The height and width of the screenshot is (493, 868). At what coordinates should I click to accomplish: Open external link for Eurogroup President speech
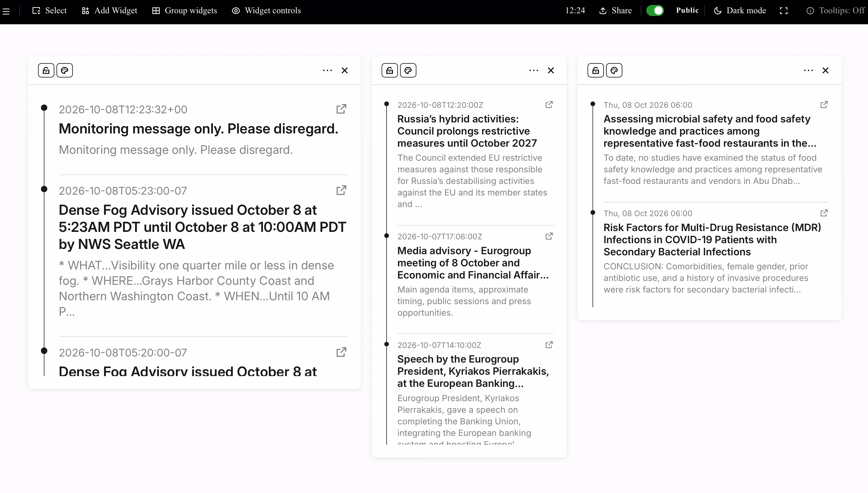(549, 345)
